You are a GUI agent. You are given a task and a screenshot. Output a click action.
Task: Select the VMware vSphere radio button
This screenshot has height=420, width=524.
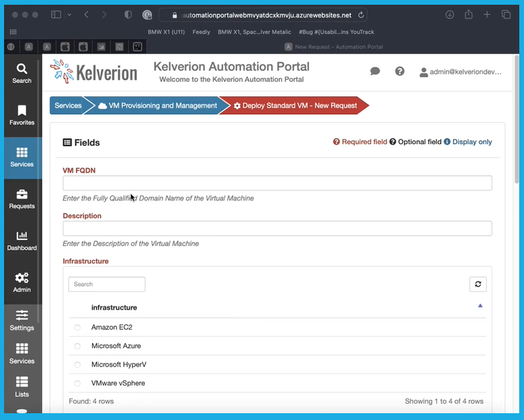tap(77, 383)
